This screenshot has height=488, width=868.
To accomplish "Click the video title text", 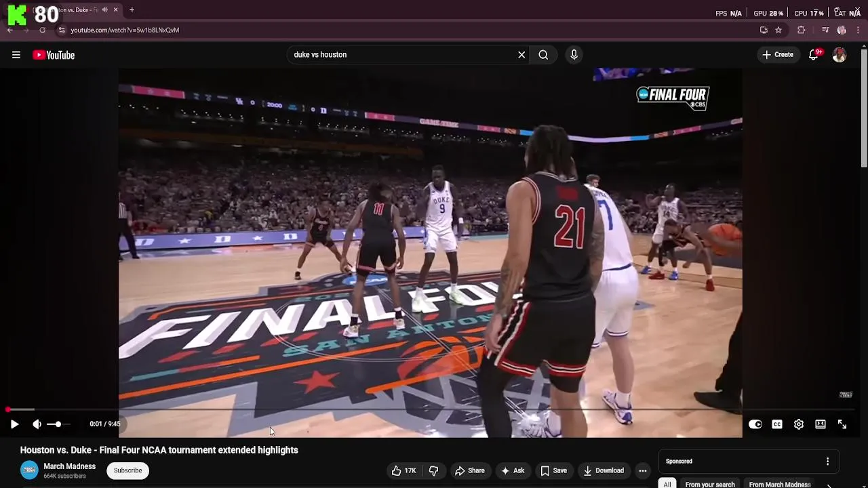I will (159, 450).
